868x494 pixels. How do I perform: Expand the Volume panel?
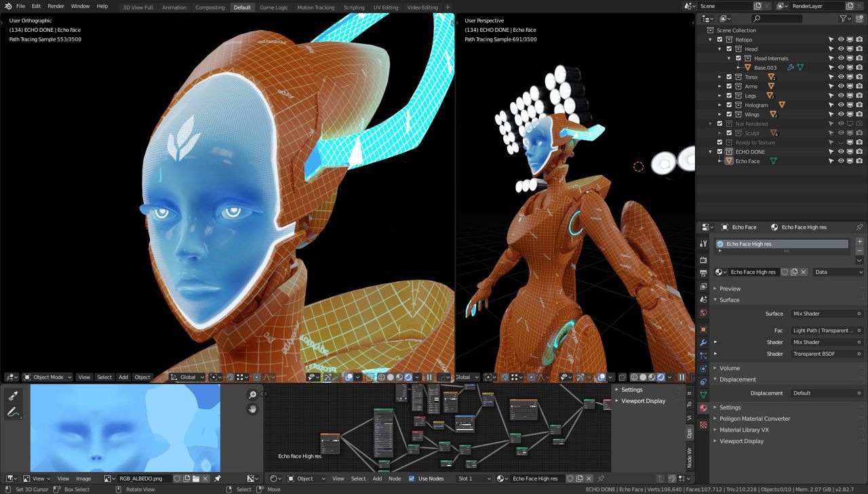pos(729,368)
